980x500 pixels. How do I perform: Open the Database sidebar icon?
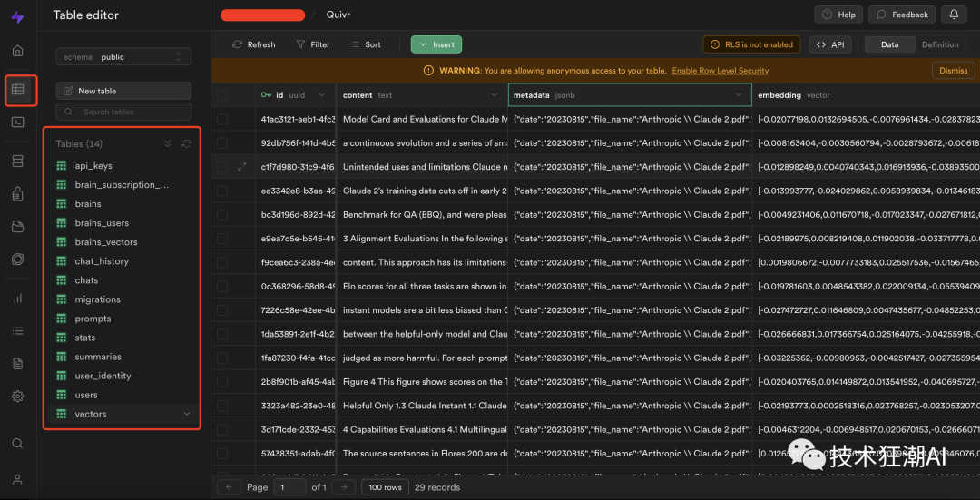[x=17, y=162]
